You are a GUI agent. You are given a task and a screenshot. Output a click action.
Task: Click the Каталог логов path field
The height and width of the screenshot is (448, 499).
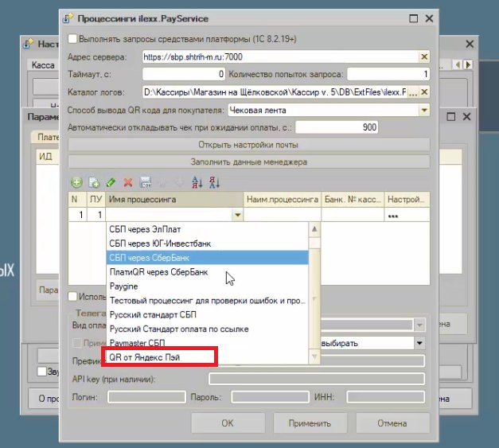pos(275,92)
